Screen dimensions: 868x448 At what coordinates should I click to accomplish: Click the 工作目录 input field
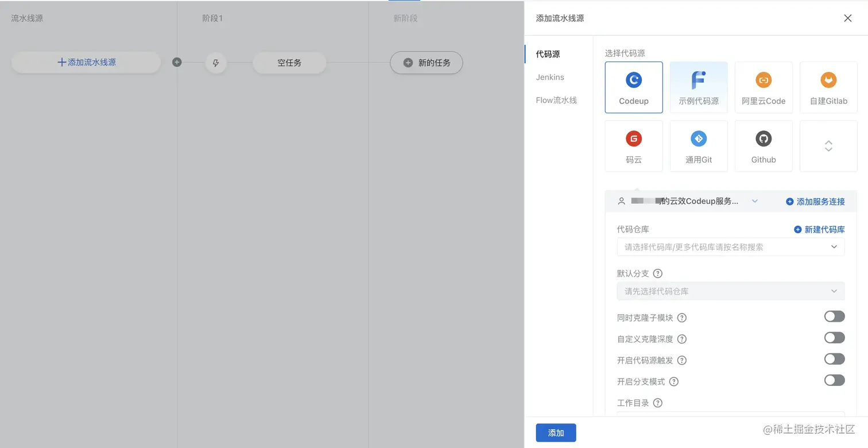731,413
